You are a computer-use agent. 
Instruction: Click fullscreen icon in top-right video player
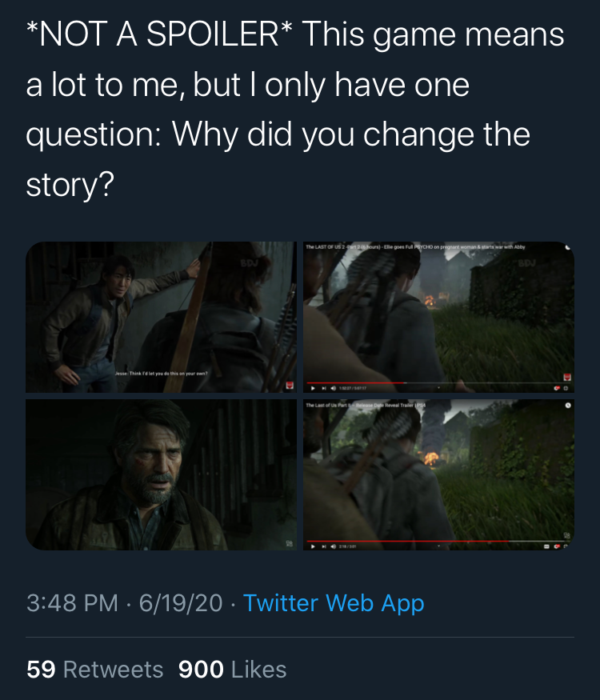click(566, 388)
